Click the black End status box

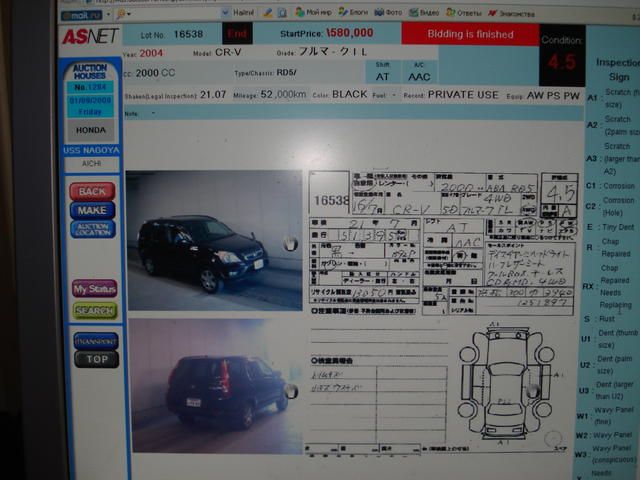237,33
